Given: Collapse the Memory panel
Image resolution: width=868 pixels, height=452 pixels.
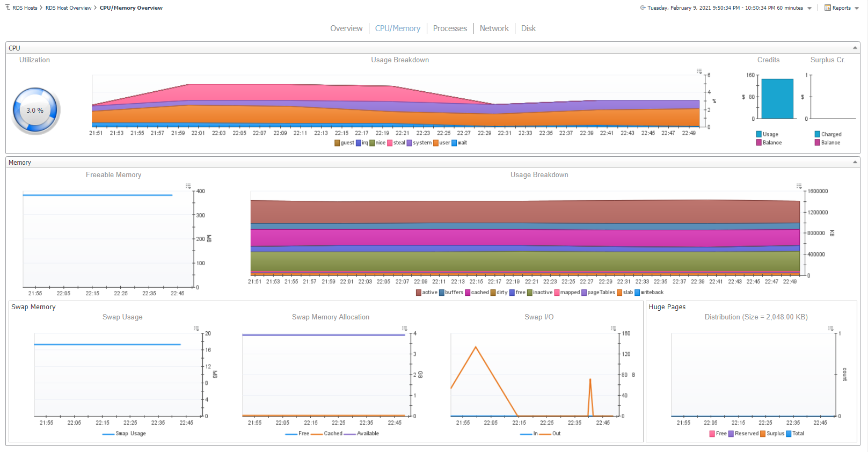Looking at the screenshot, I should click(855, 162).
